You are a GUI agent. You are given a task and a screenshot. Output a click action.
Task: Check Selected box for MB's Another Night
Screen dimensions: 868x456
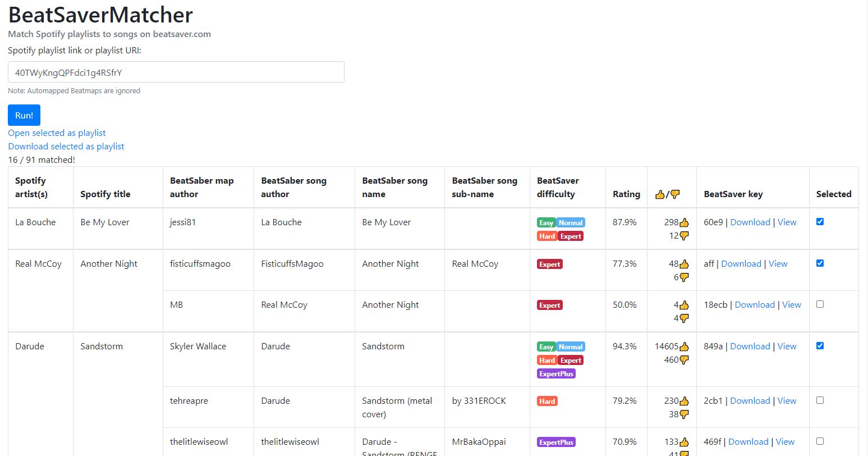pyautogui.click(x=820, y=304)
